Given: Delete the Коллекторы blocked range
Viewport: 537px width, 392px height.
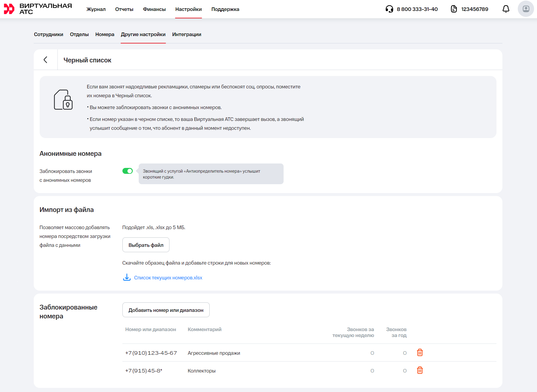Looking at the screenshot, I should click(420, 370).
